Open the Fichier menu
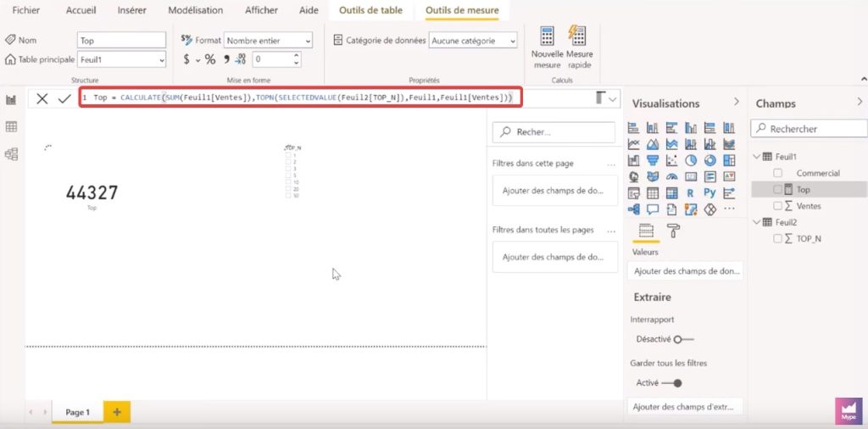The height and width of the screenshot is (429, 868). 26,10
